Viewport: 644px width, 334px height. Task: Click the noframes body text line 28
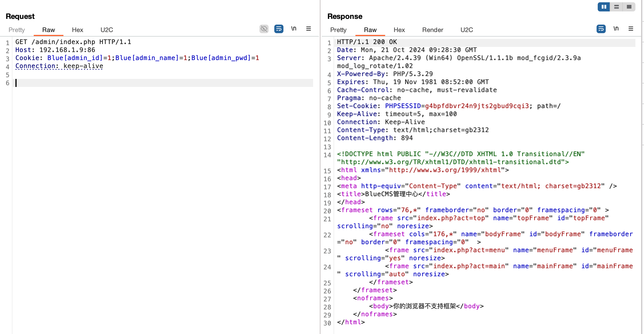(x=426, y=306)
